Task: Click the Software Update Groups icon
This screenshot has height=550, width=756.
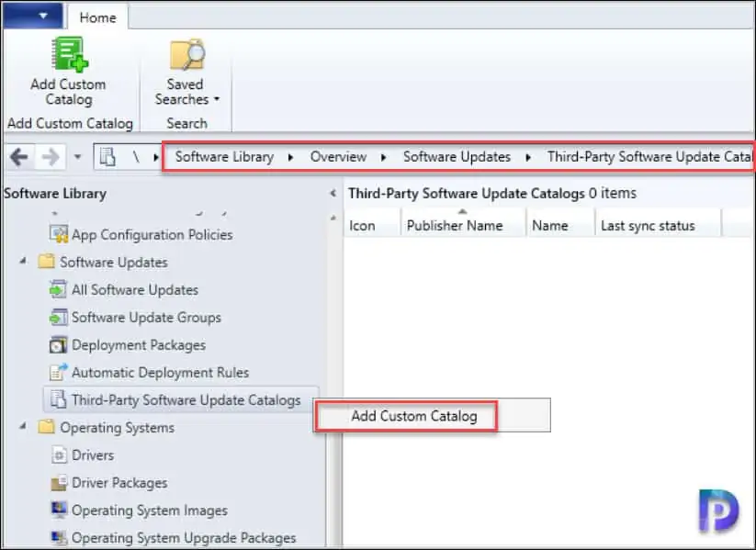Action: coord(58,317)
